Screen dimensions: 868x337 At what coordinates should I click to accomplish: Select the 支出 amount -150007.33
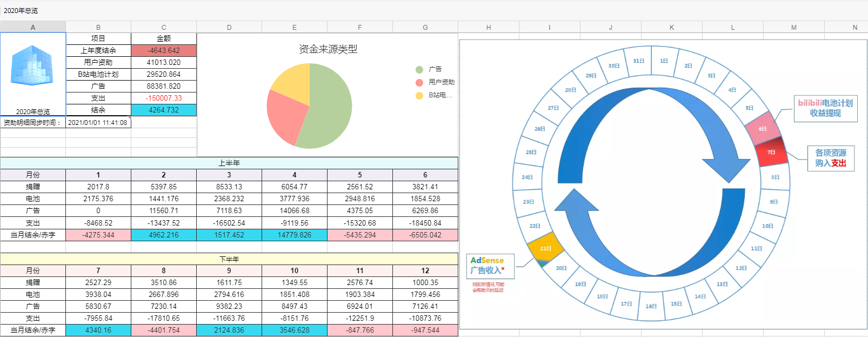coord(164,98)
